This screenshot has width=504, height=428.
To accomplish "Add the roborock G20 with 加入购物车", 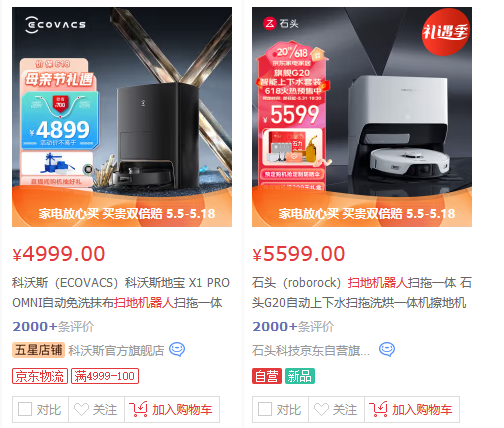I will tap(412, 409).
